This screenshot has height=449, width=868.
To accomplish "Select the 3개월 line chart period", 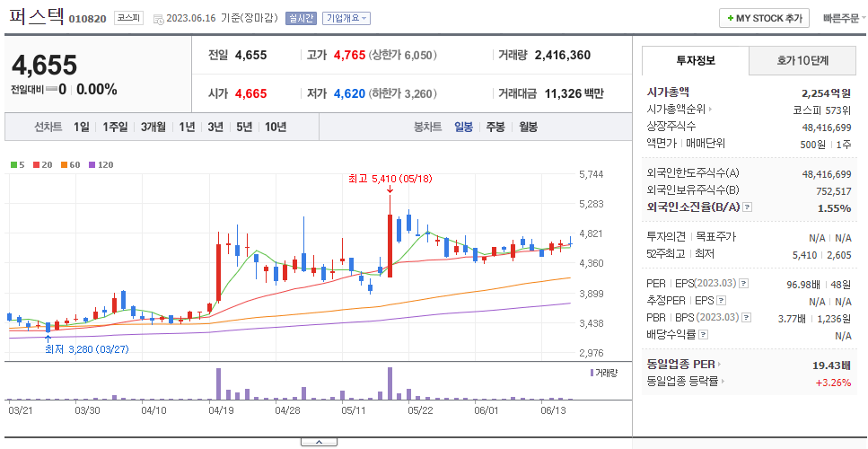I will point(153,127).
